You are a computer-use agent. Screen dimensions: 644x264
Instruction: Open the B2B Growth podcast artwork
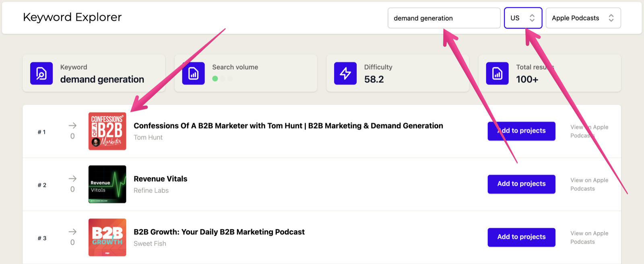tap(107, 237)
